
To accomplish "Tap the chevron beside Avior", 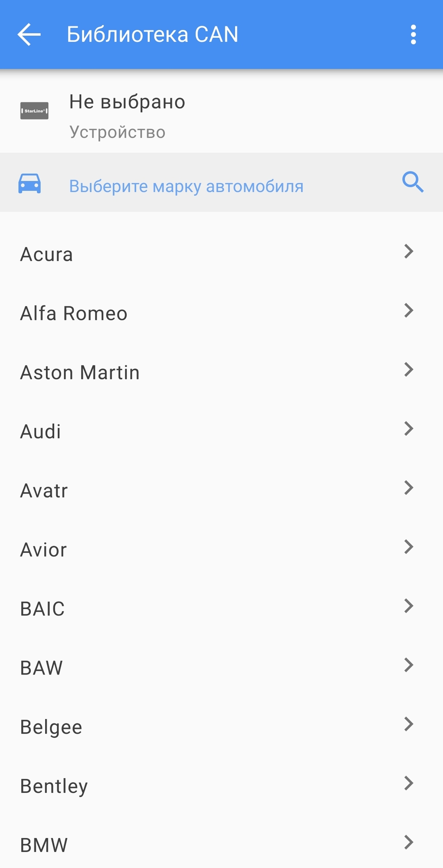I will coord(408,547).
